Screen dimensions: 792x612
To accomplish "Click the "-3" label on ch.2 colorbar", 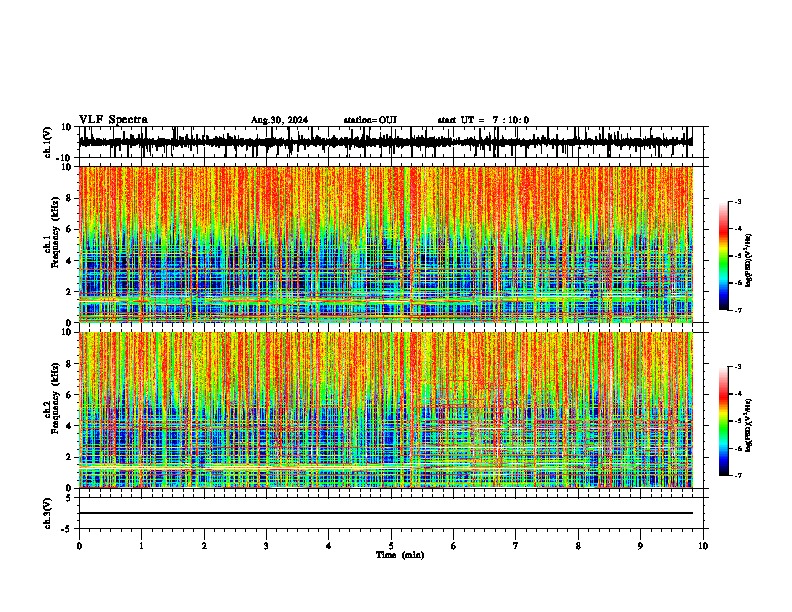I will point(737,367).
